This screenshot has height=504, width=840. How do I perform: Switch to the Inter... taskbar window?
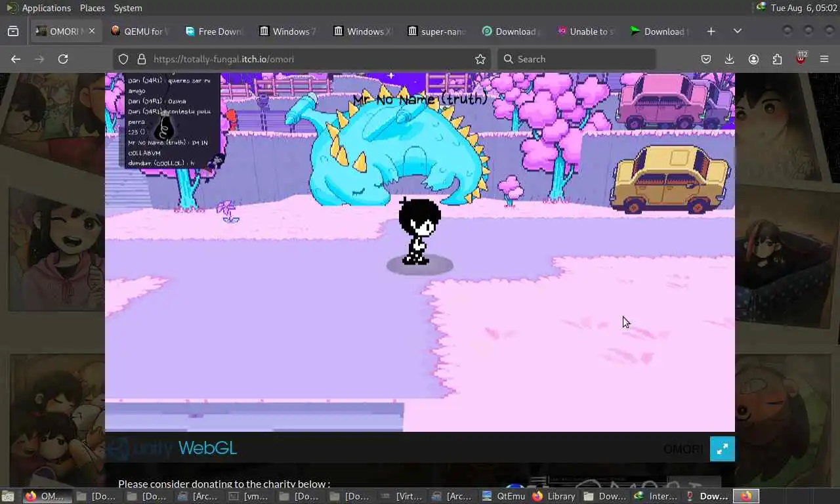click(x=656, y=496)
